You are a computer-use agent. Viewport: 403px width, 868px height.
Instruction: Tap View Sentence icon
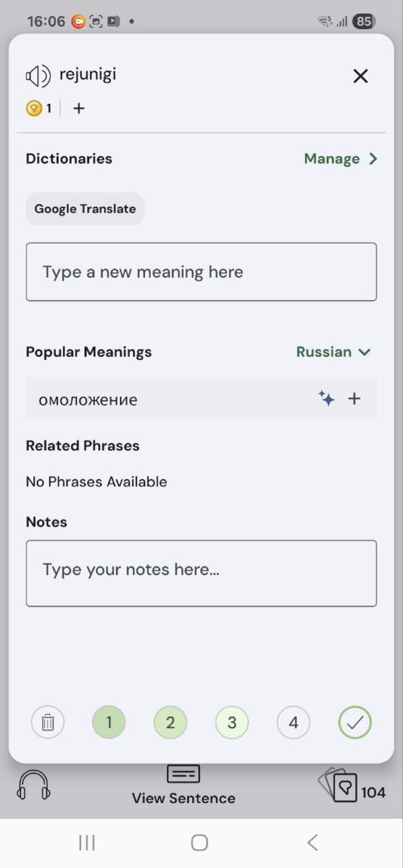pyautogui.click(x=184, y=774)
